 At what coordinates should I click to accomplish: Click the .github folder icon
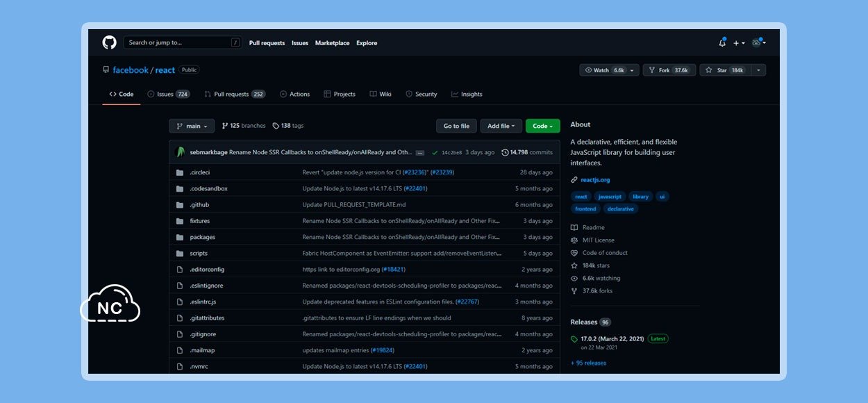[180, 205]
